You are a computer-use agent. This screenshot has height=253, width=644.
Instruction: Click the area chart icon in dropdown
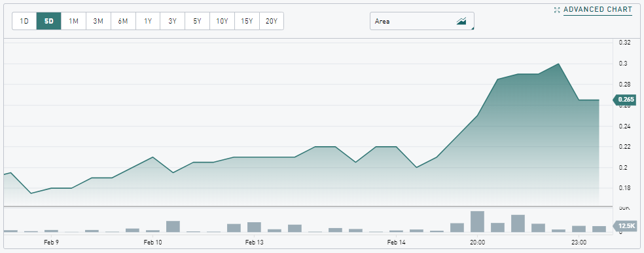[461, 21]
